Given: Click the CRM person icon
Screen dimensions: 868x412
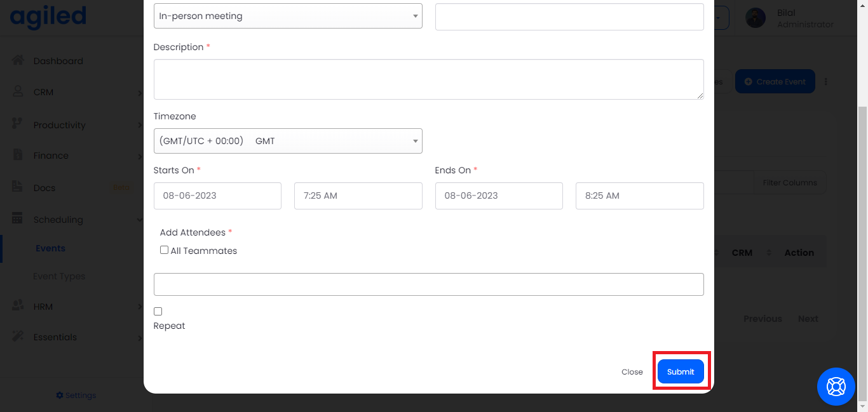Looking at the screenshot, I should pyautogui.click(x=18, y=91).
